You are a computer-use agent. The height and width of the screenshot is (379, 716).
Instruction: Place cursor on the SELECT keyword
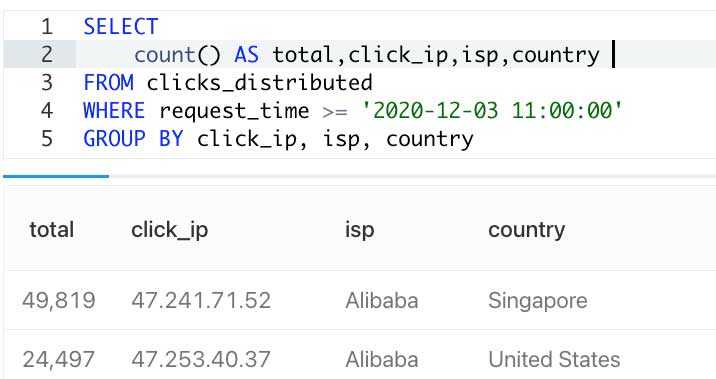click(x=121, y=26)
